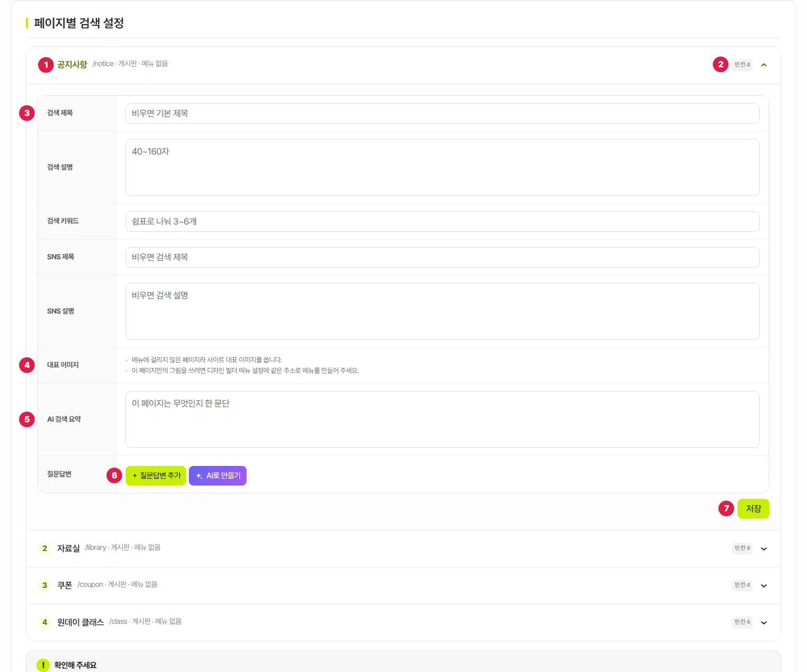
Task: Click the AI 검색 요약 text area
Action: (442, 419)
